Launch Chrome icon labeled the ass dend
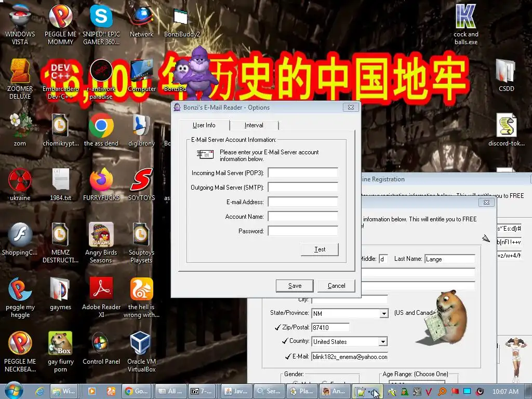532x399 pixels. pyautogui.click(x=101, y=130)
